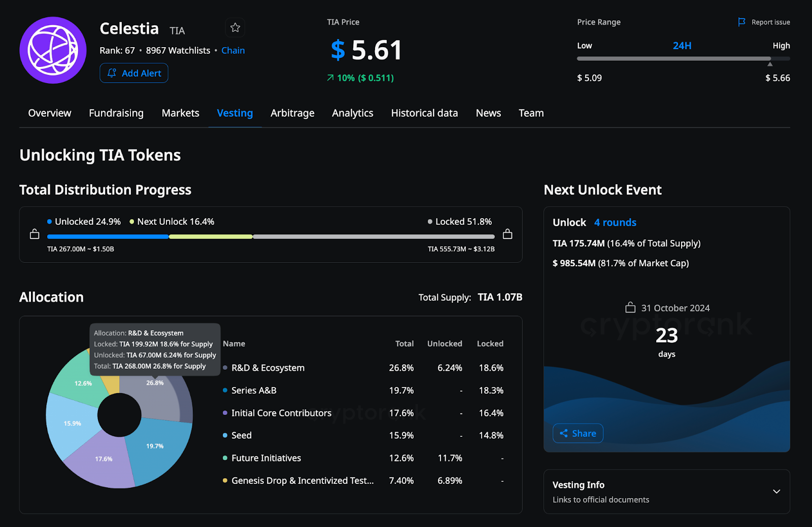Click the green Next Unlock bar segment
Viewport: 812px width, 527px height.
[211, 236]
